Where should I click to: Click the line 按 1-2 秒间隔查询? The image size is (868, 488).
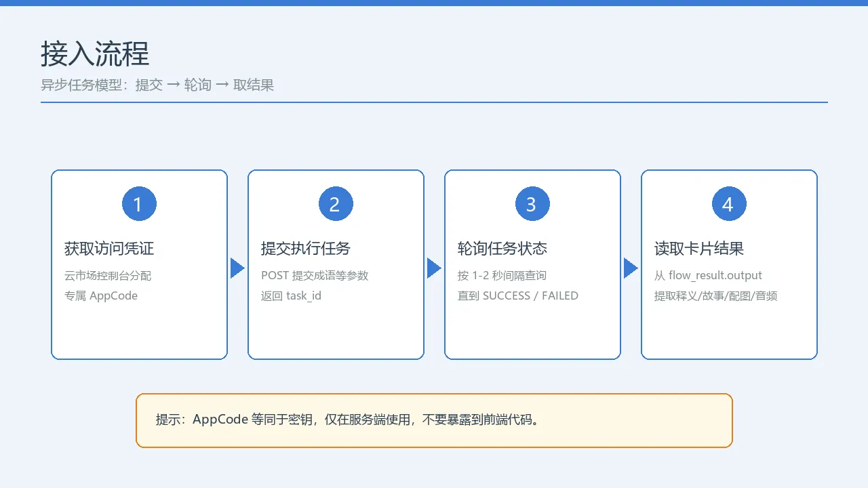click(502, 275)
